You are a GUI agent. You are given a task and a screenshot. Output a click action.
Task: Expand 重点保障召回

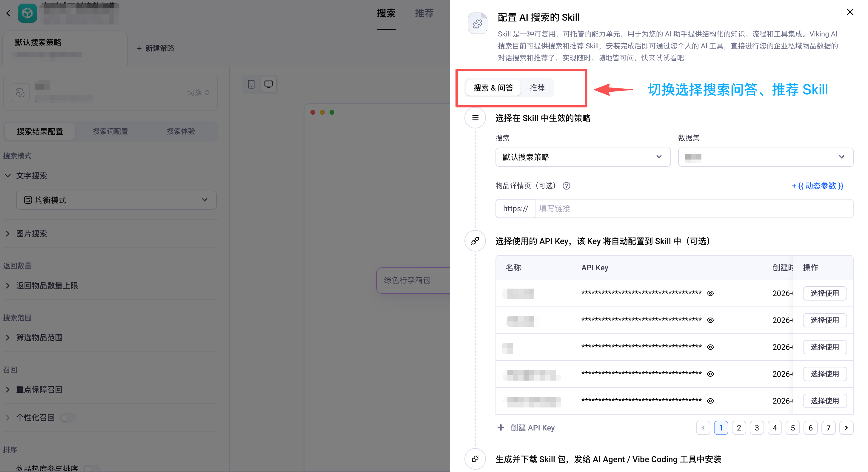[8, 390]
